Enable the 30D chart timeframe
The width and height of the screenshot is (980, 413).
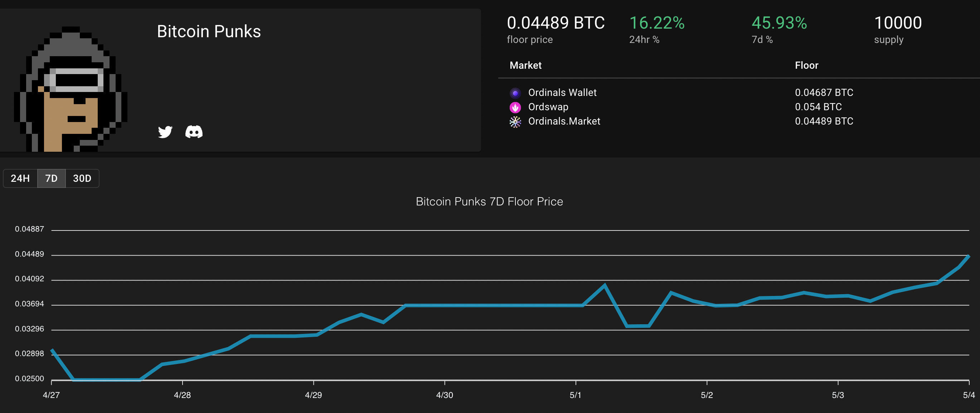pos(82,178)
